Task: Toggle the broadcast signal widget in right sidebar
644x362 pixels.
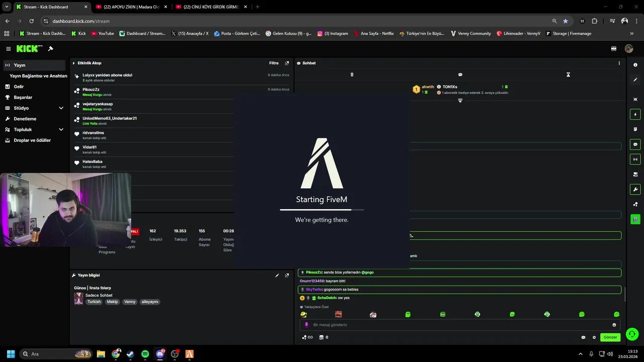Action: click(635, 159)
